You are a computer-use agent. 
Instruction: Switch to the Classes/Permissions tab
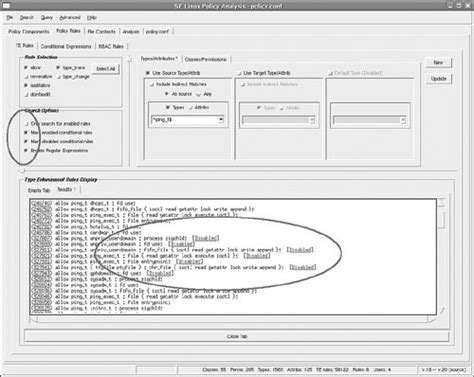pos(206,59)
